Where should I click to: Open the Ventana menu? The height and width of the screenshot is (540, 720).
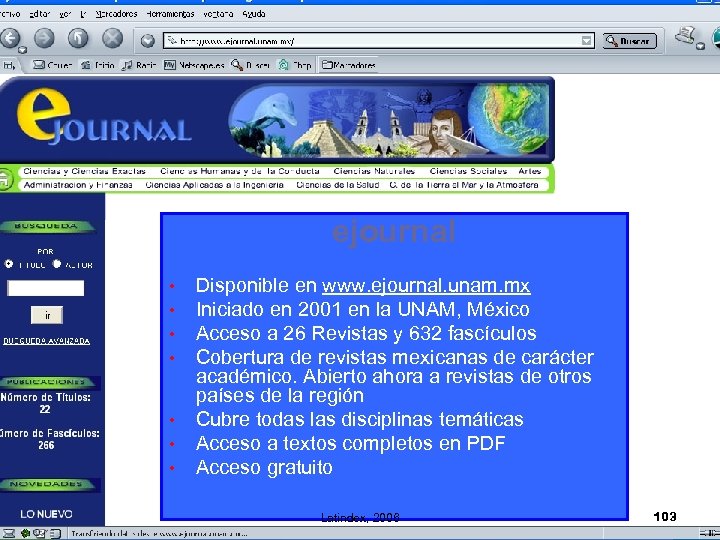tap(218, 14)
